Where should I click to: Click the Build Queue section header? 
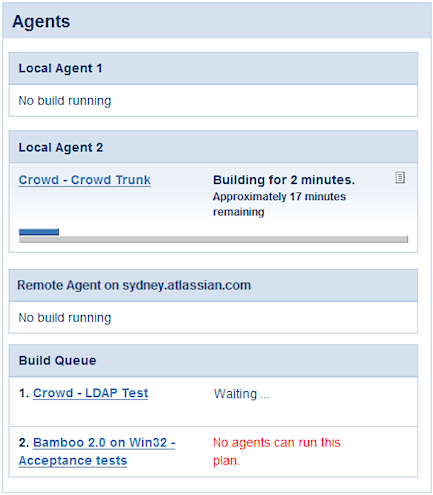point(213,361)
